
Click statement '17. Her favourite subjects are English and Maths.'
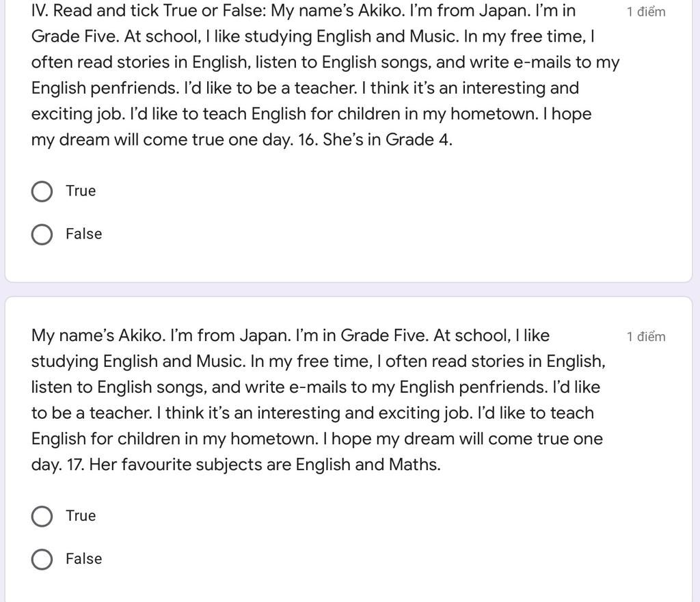pos(254,465)
